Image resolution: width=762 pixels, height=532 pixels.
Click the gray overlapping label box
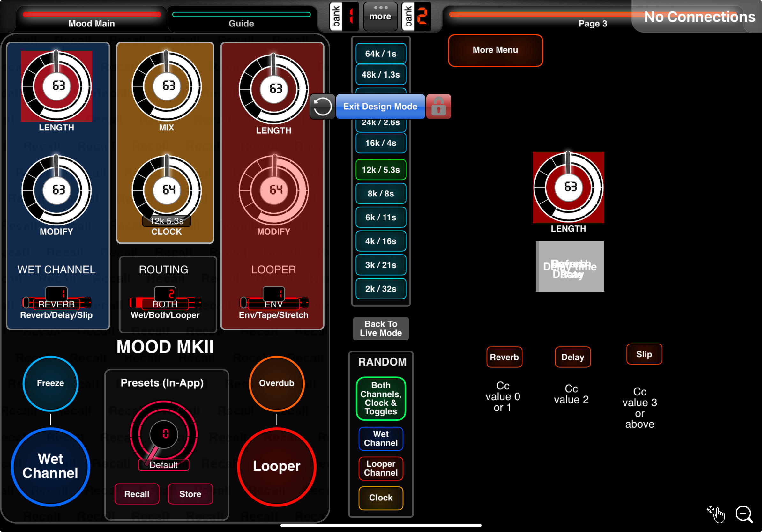click(x=570, y=266)
